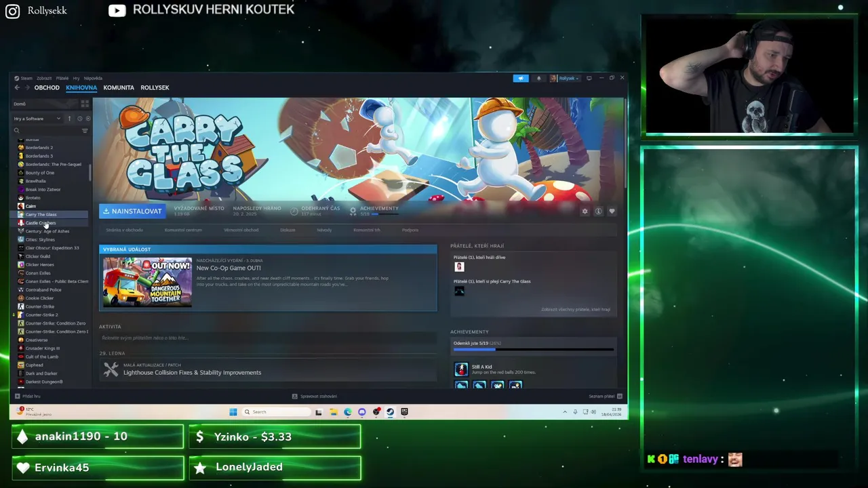Open Microsoft Edge from the taskbar
Screen dimensions: 868x488
347,411
